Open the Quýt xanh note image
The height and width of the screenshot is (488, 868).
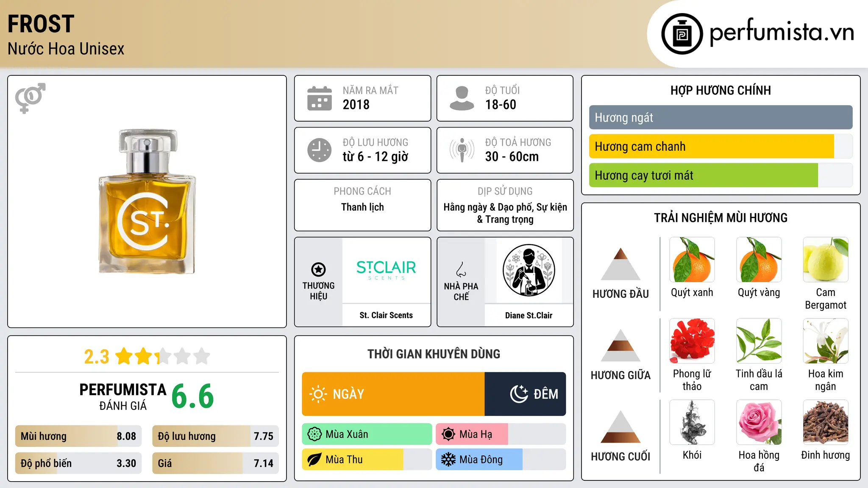(x=692, y=260)
